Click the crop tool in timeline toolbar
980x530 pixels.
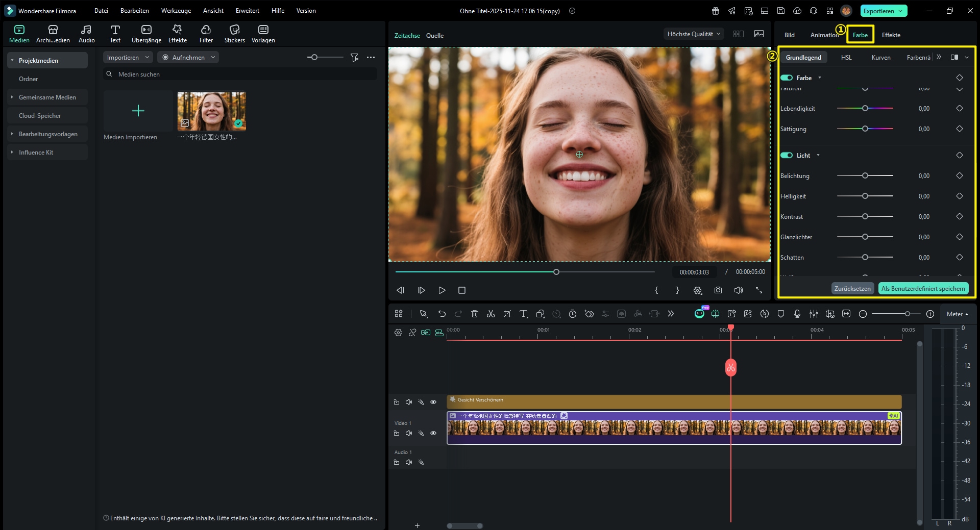(x=507, y=314)
